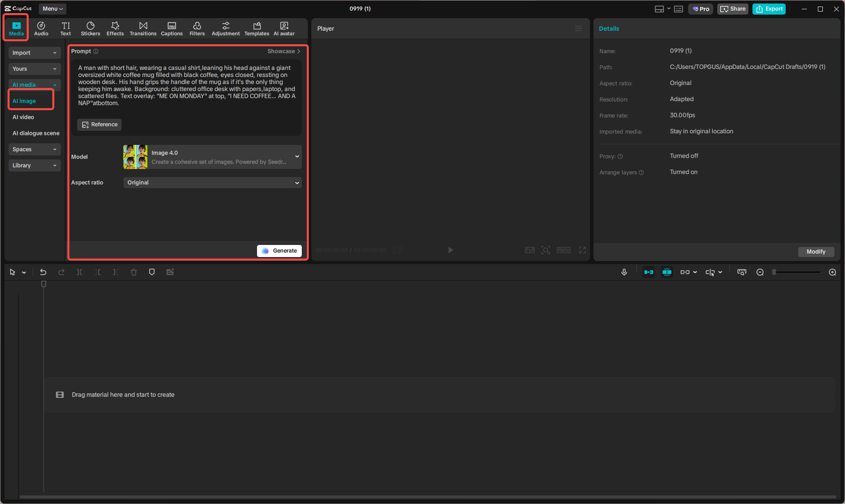Open the Model selector showing Image 4.0

pos(211,156)
